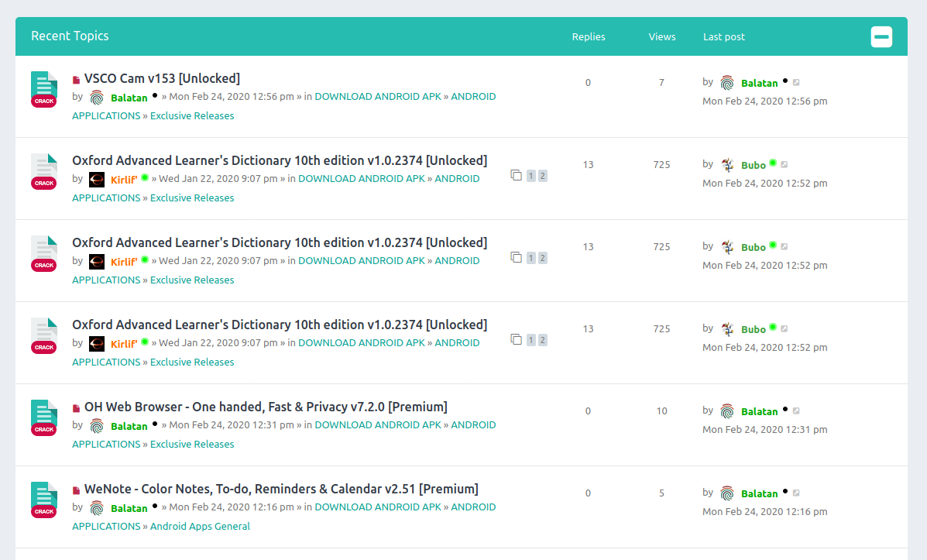Screen dimensions: 927x560
Task: Click Balatan avatar in OH Web Browser last post
Action: click(727, 411)
